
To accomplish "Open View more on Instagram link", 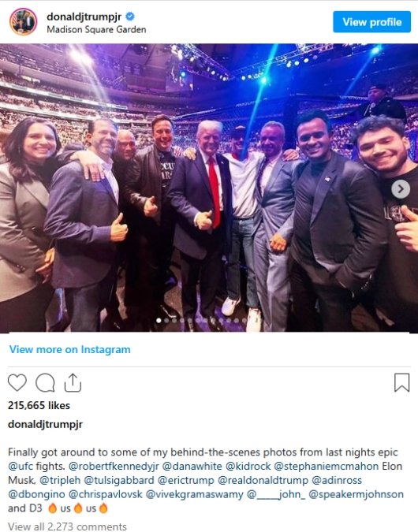I will tap(69, 349).
